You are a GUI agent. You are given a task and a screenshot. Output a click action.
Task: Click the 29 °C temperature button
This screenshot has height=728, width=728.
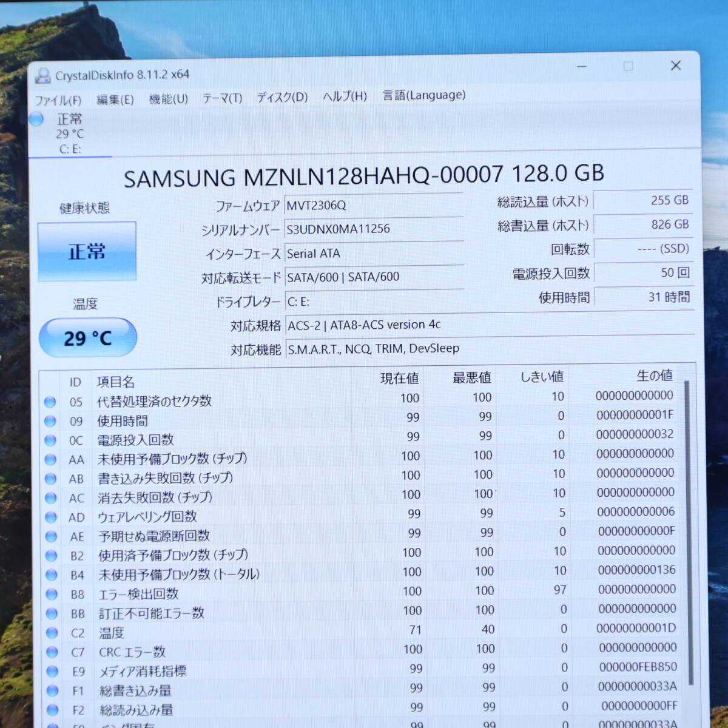click(x=87, y=338)
